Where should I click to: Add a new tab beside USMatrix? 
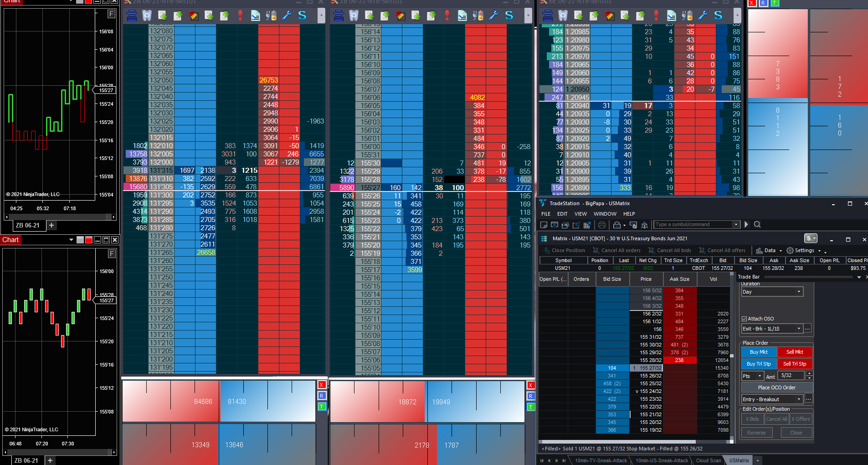[x=758, y=460]
